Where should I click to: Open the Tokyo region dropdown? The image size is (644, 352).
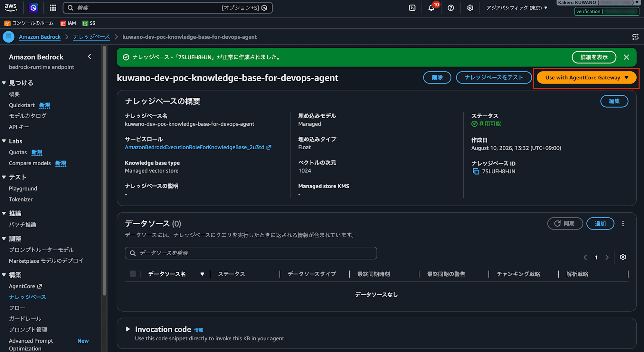pyautogui.click(x=517, y=8)
